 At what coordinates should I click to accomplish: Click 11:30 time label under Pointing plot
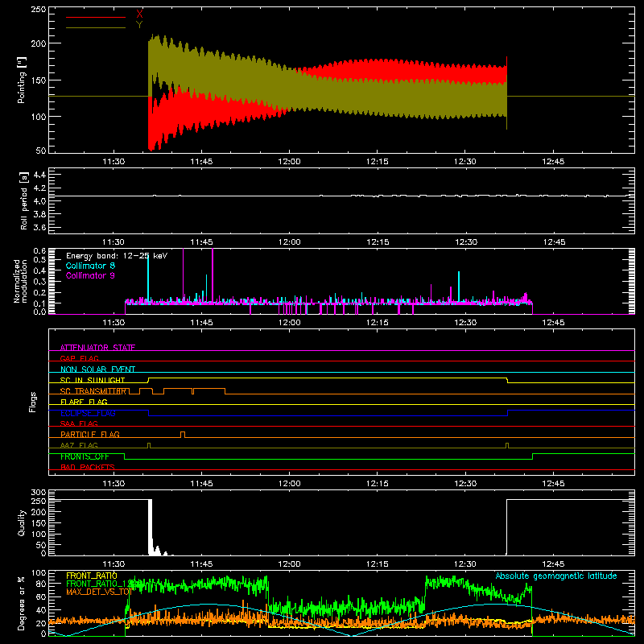click(114, 162)
